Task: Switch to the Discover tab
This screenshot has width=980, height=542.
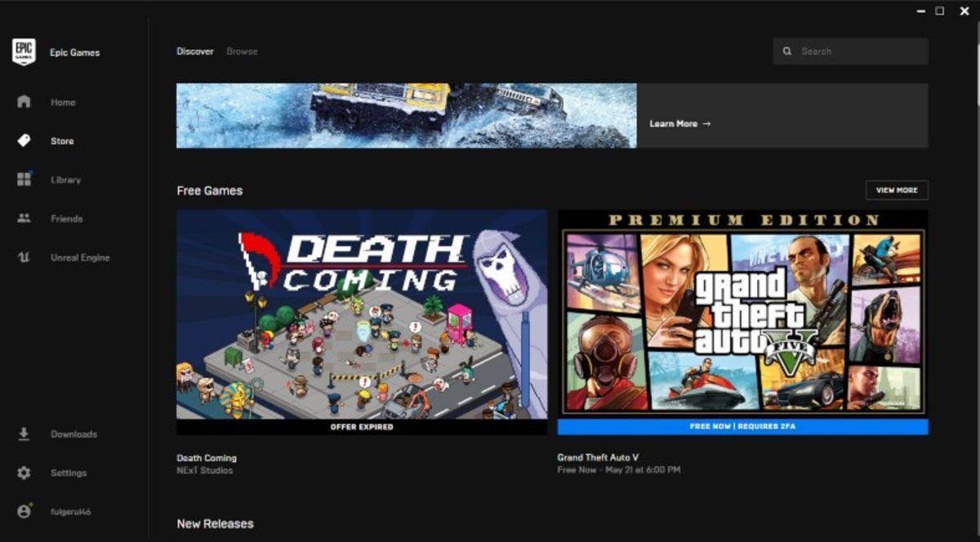Action: pyautogui.click(x=195, y=51)
